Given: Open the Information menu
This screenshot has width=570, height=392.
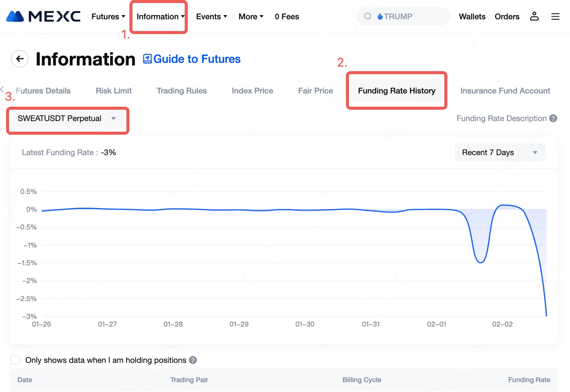Looking at the screenshot, I should pyautogui.click(x=160, y=17).
